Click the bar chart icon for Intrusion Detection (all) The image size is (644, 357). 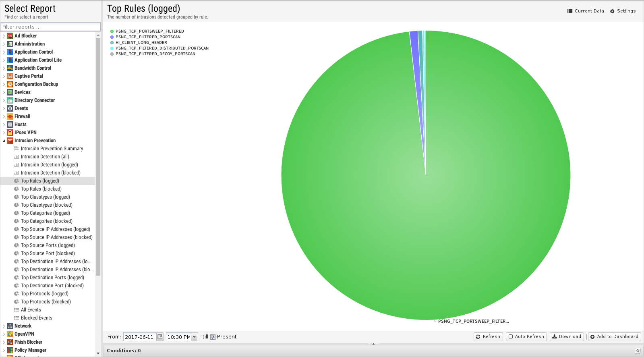tap(17, 157)
